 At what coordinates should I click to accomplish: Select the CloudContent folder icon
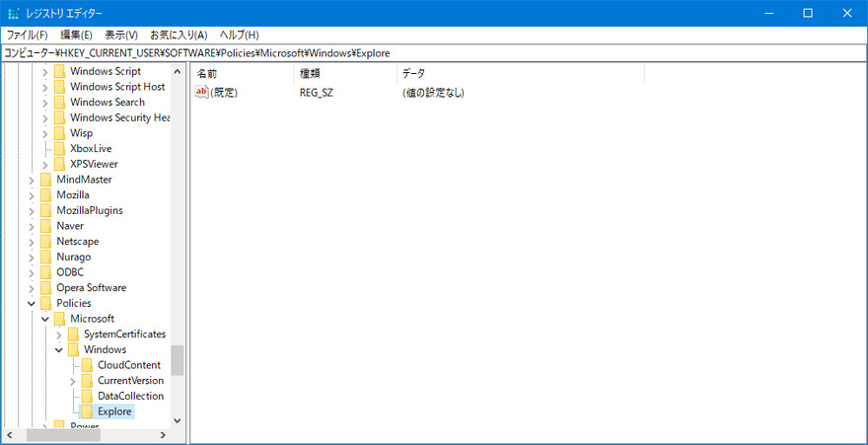pos(87,366)
